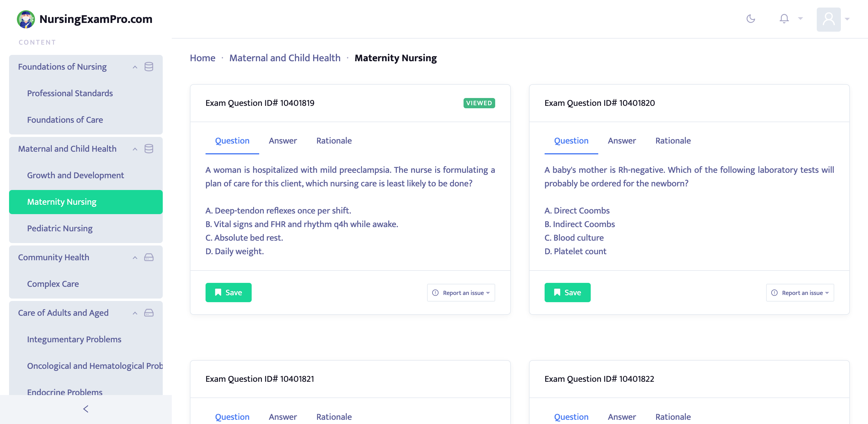Click the sidebar collapse arrow at bottom left
The height and width of the screenshot is (424, 868).
click(86, 409)
